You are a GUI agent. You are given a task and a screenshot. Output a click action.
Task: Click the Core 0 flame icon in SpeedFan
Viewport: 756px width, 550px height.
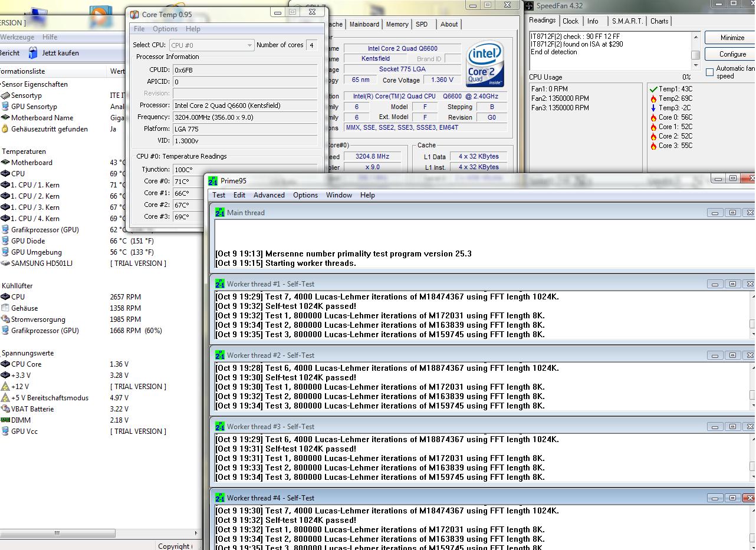[653, 118]
